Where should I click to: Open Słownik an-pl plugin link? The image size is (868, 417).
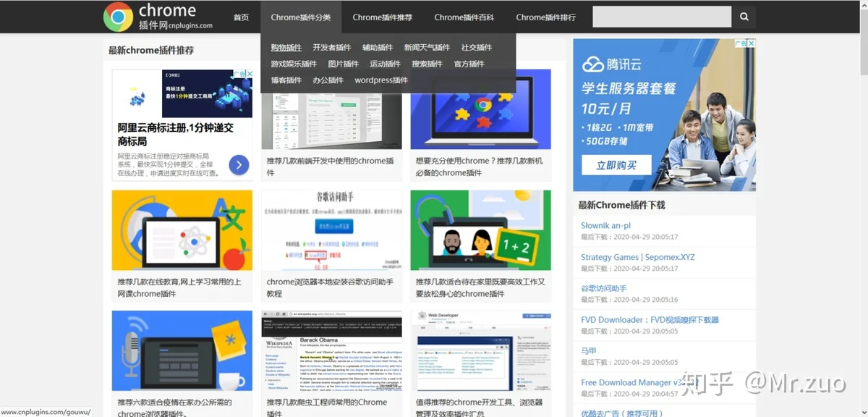[605, 226]
